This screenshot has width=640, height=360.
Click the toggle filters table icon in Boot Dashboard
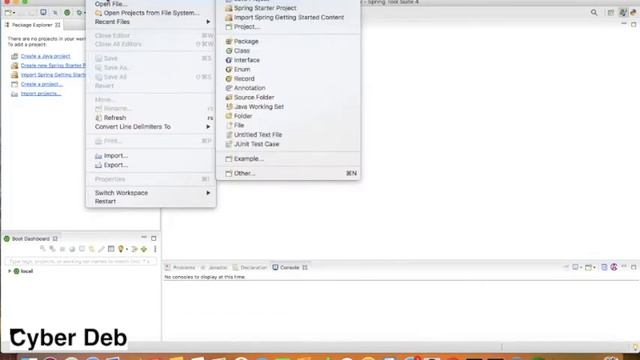[x=111, y=249]
